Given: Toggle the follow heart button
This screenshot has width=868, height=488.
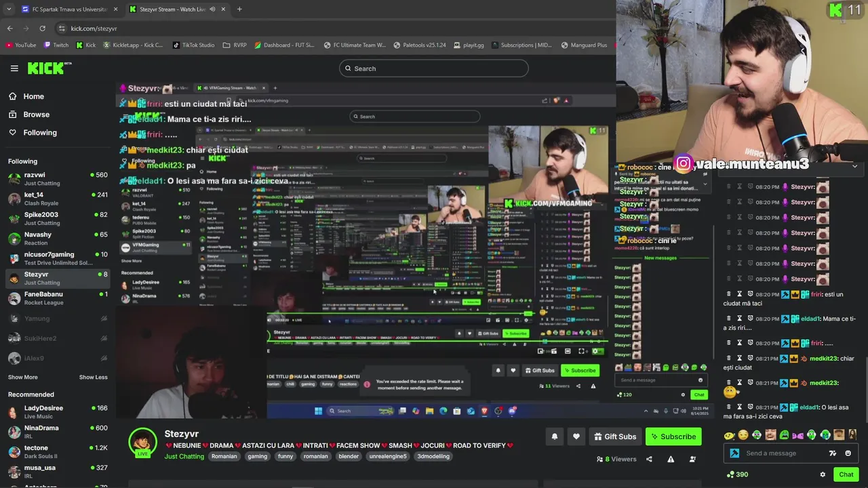Looking at the screenshot, I should point(576,436).
